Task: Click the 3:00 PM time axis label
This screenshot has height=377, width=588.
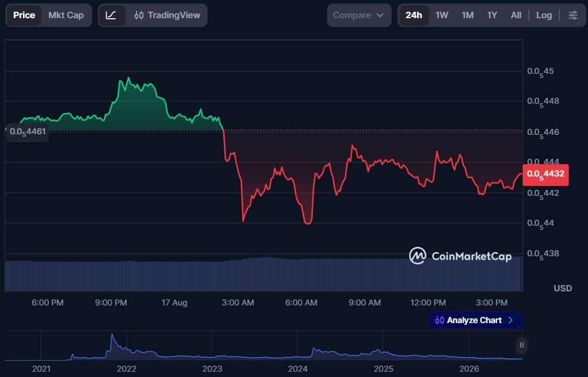Action: pyautogui.click(x=492, y=303)
